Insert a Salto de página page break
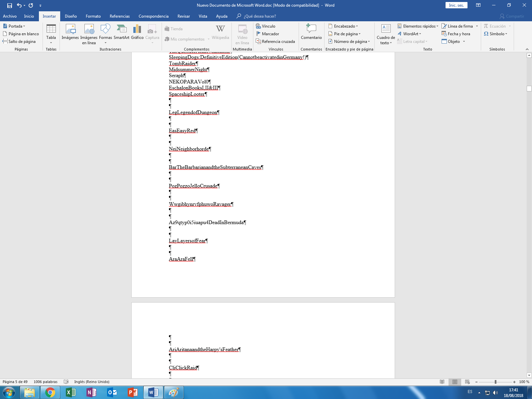The image size is (532, 399). 19,42
